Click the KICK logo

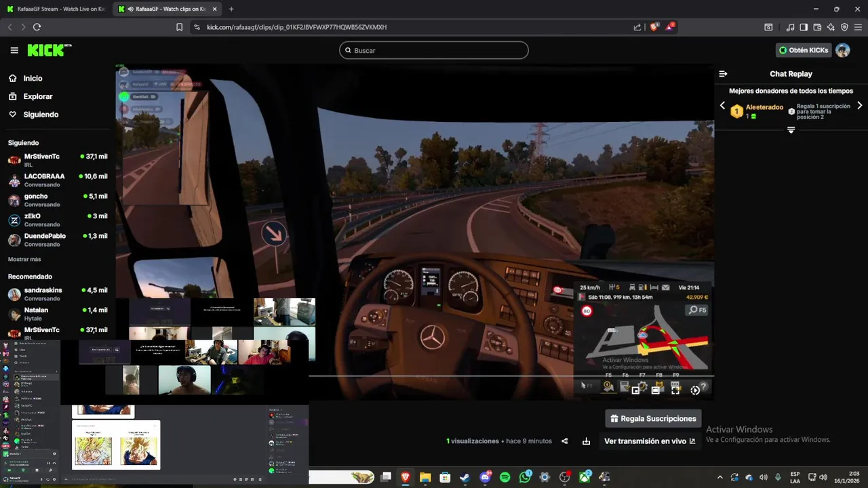tap(49, 50)
